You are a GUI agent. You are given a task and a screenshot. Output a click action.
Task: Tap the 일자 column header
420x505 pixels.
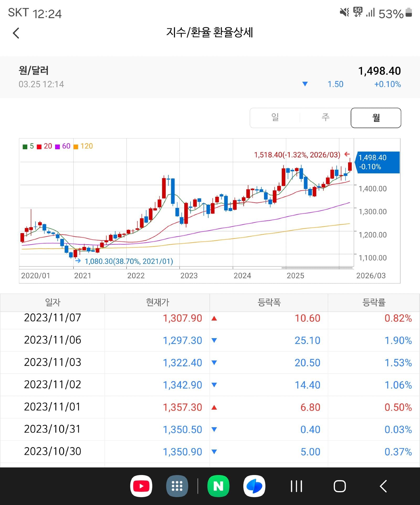pos(52,302)
